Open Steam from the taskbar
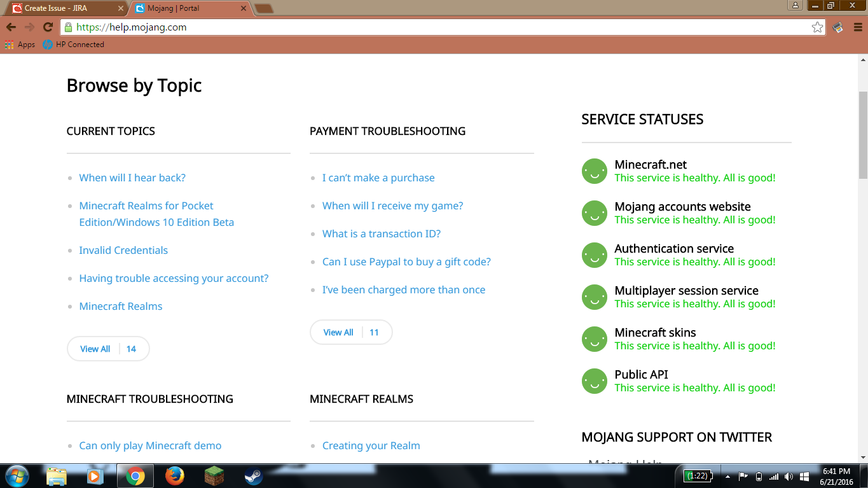 pyautogui.click(x=253, y=476)
